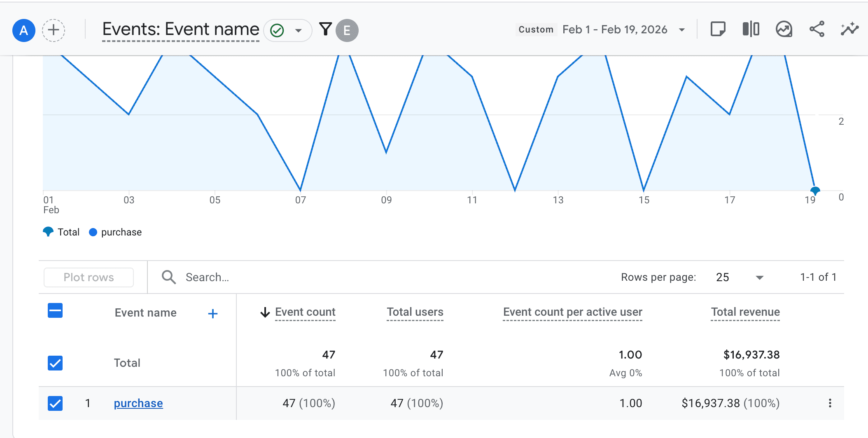Click the All Users segment 'A' badge
This screenshot has width=868, height=438.
click(24, 30)
